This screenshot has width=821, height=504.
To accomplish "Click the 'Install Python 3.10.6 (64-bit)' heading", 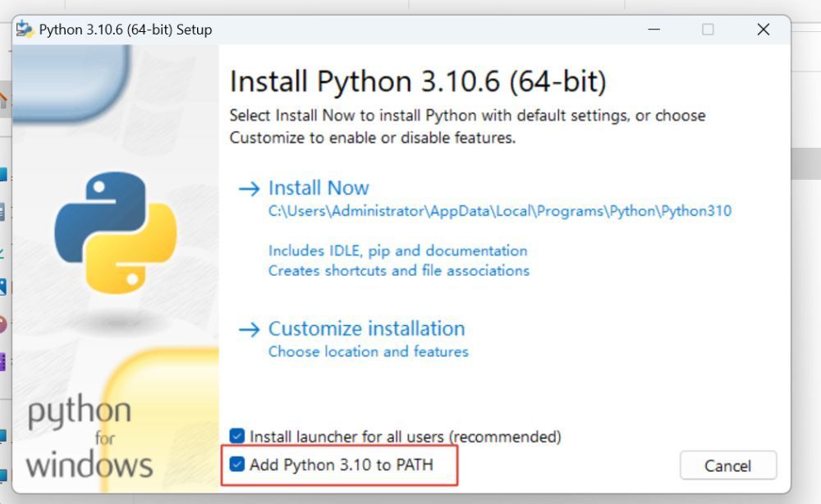I will click(418, 81).
